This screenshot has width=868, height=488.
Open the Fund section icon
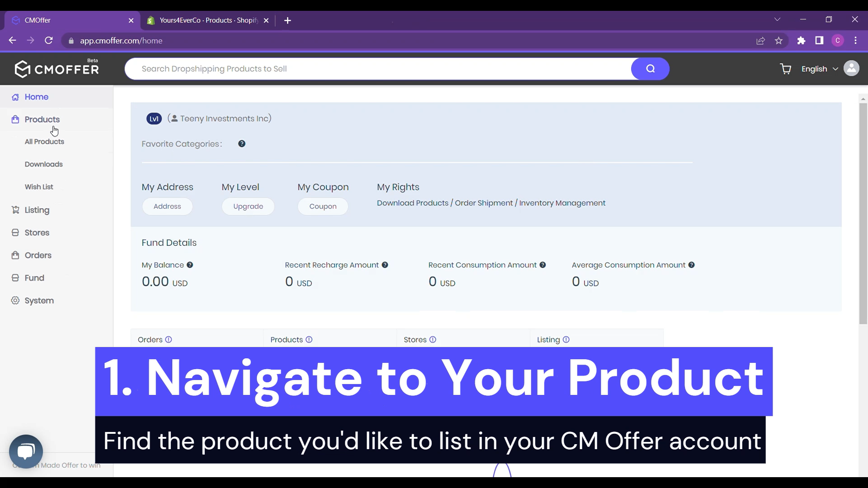tap(15, 278)
